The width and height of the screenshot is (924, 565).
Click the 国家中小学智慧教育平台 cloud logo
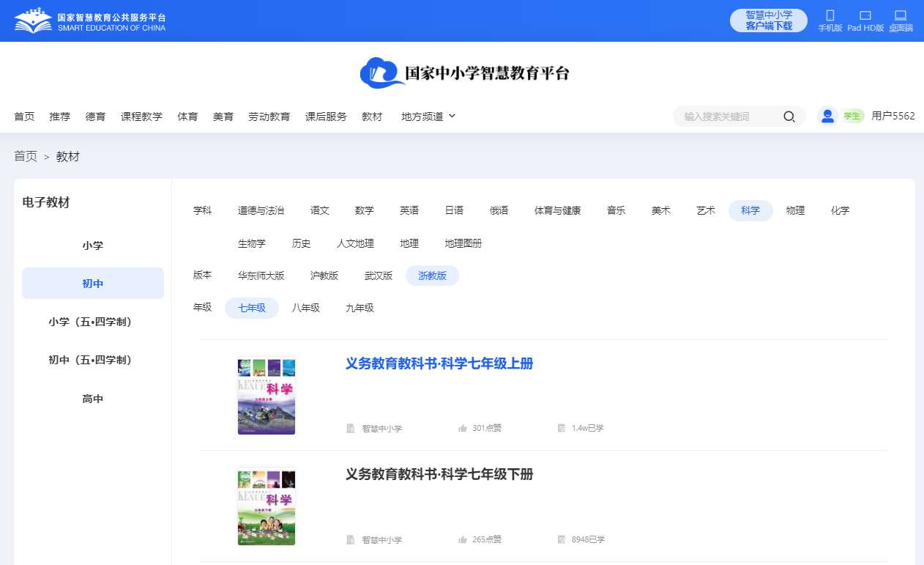pyautogui.click(x=464, y=73)
